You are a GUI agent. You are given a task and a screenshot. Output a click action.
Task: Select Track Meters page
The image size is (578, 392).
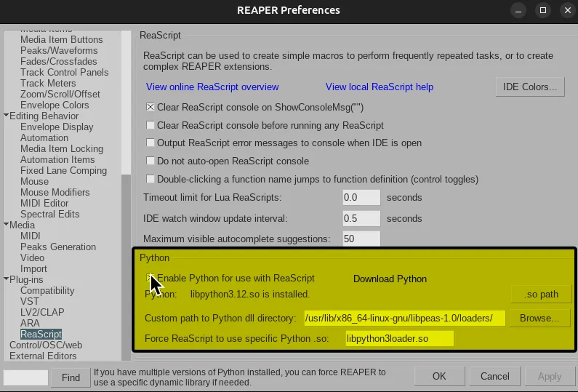click(x=48, y=83)
